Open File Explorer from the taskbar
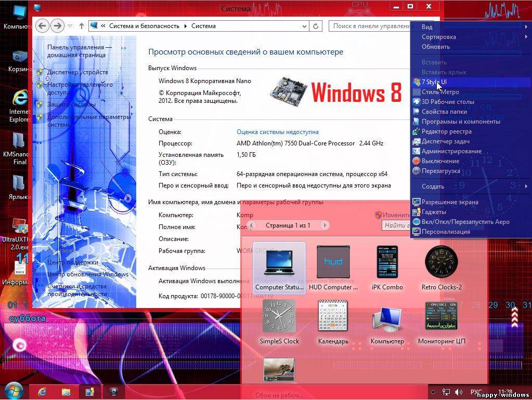The width and height of the screenshot is (532, 400). 66,392
